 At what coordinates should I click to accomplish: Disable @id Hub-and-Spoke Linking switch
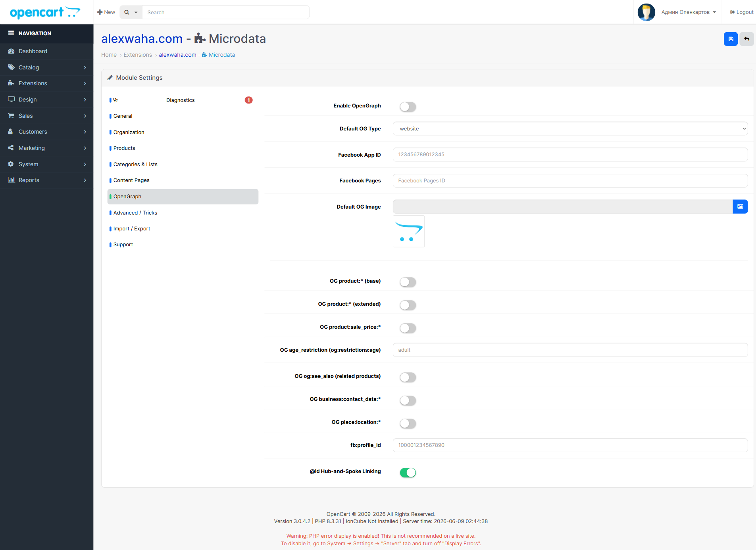[408, 473]
